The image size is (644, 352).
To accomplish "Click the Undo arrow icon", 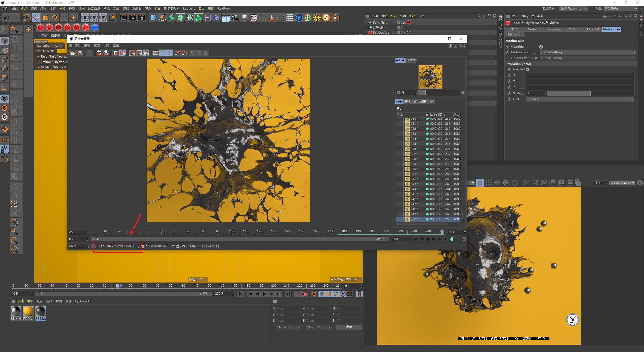I will coord(7,18).
